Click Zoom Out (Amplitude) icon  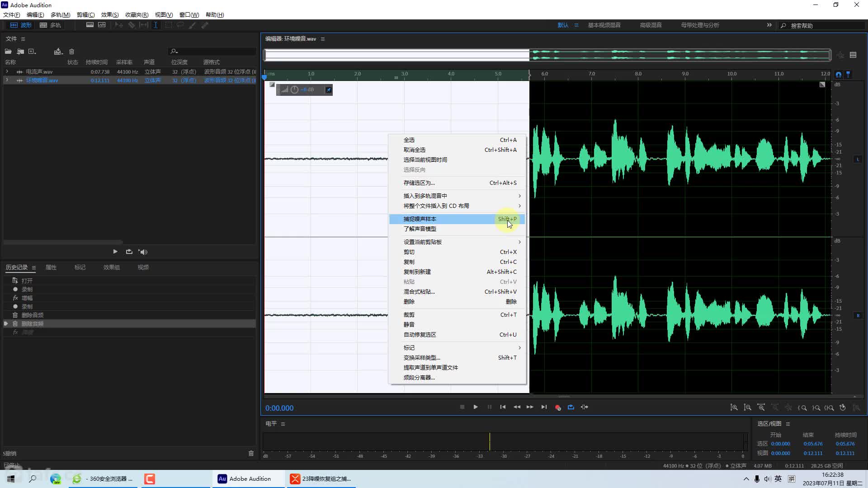pos(748,408)
